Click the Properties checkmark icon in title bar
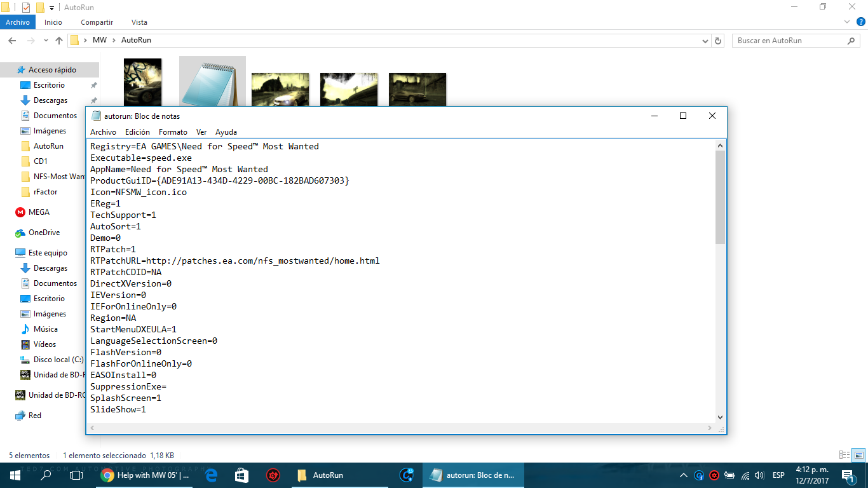The height and width of the screenshot is (488, 868). coord(26,8)
